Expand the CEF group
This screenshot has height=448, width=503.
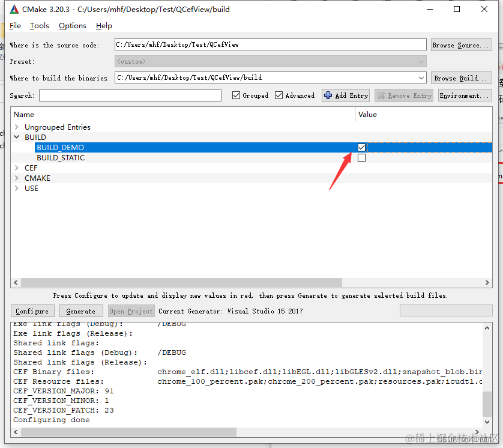click(x=17, y=168)
